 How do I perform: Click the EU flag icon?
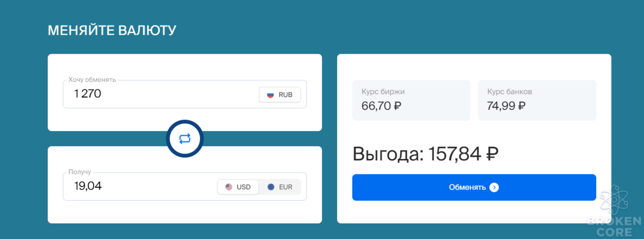pos(271,187)
